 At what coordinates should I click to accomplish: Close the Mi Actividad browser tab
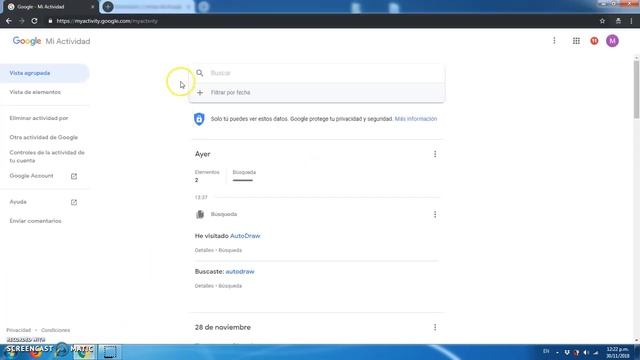point(93,7)
